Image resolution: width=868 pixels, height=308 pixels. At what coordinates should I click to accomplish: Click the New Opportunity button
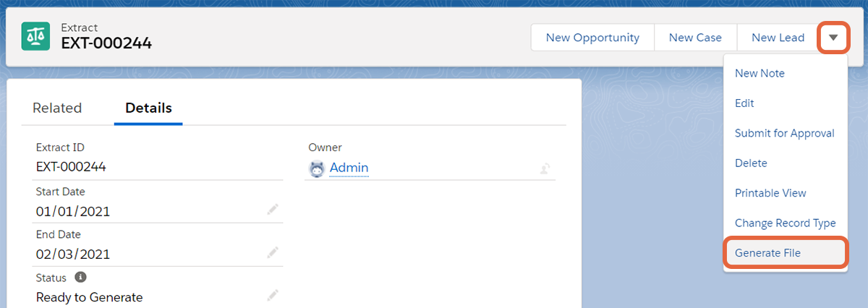592,38
